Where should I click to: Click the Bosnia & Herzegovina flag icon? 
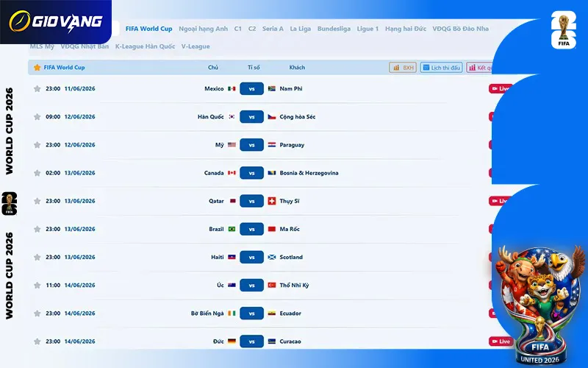[x=272, y=173]
